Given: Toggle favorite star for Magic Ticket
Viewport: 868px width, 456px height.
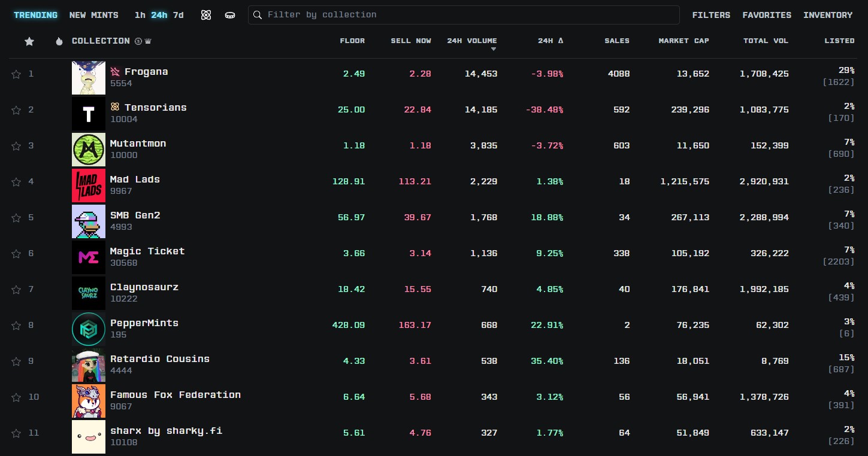Looking at the screenshot, I should point(16,254).
